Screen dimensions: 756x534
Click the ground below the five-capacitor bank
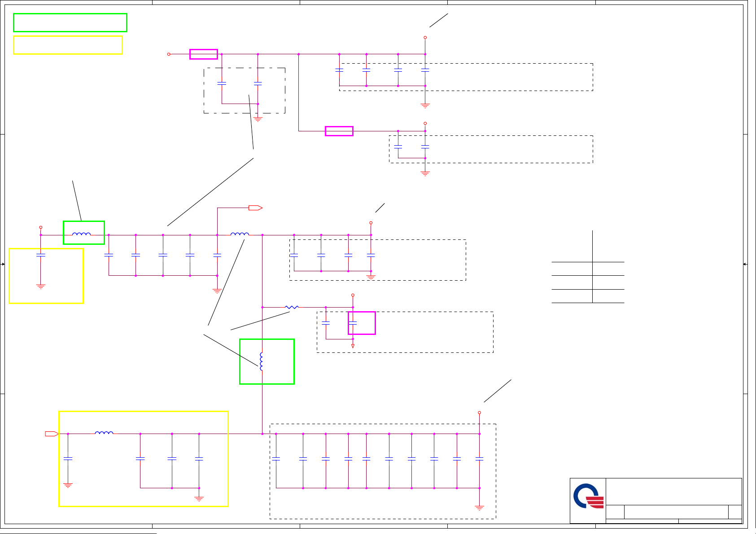tap(217, 291)
